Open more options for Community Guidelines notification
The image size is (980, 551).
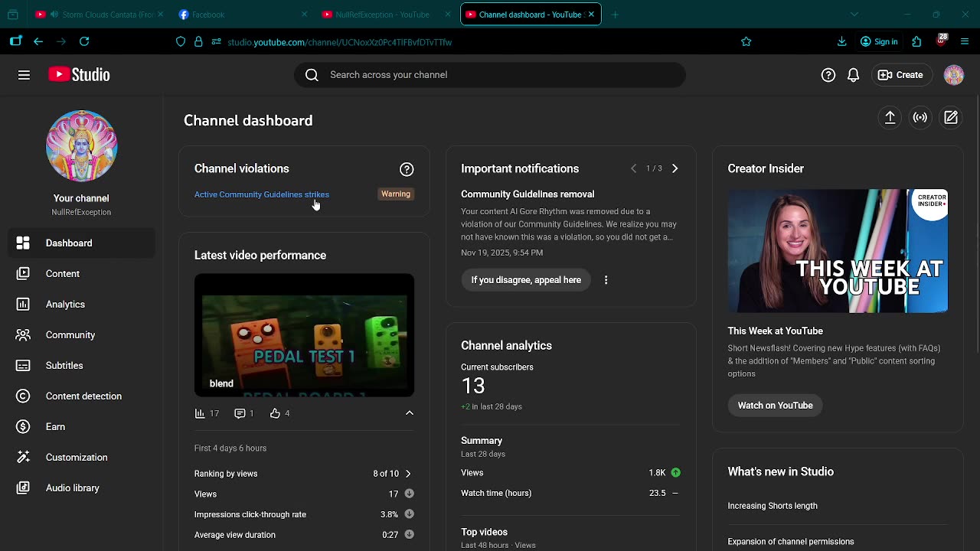tap(606, 280)
